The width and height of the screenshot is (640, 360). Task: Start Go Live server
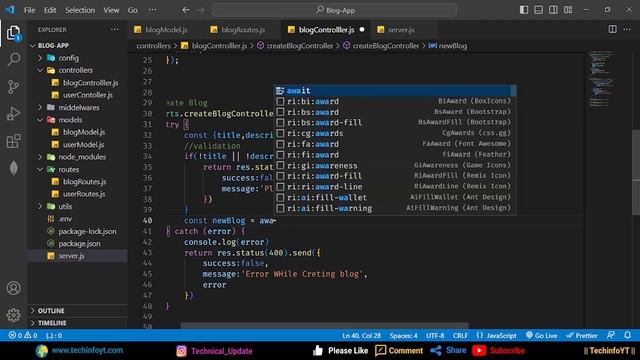tap(542, 336)
